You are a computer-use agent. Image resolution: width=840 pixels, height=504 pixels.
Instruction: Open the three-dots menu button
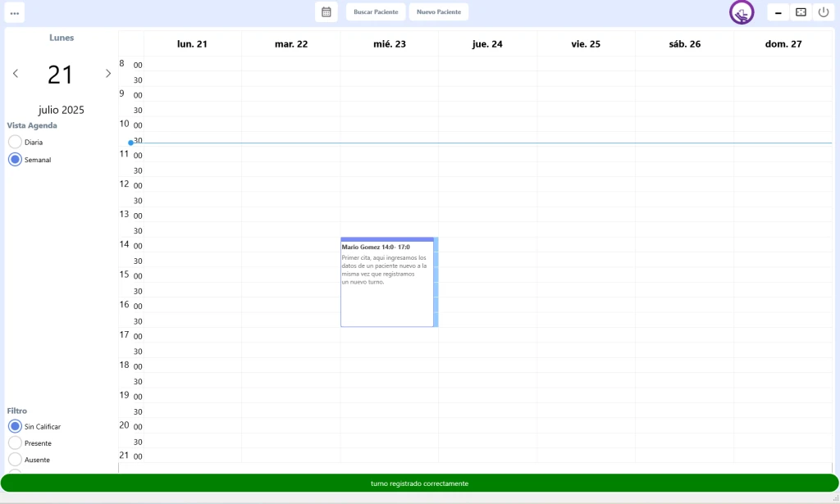[15, 12]
